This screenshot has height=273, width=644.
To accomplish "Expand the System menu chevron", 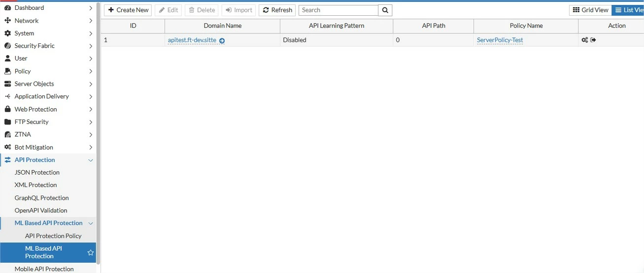I will click(91, 33).
